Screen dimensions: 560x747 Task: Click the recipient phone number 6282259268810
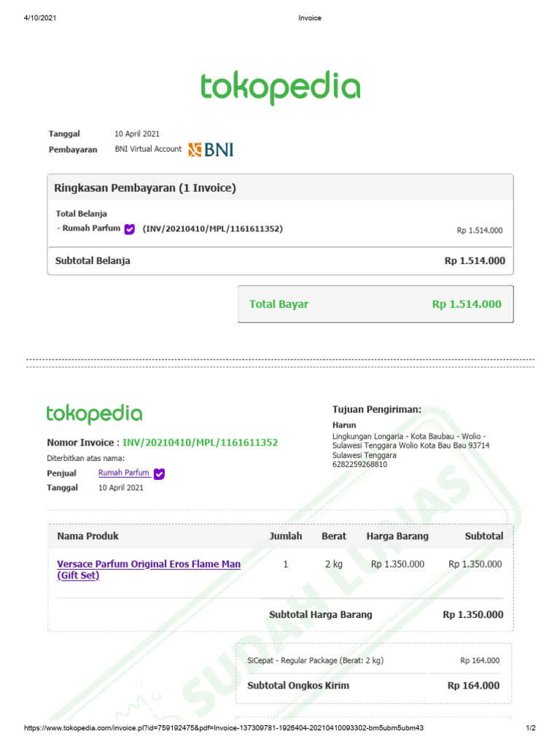click(x=359, y=464)
